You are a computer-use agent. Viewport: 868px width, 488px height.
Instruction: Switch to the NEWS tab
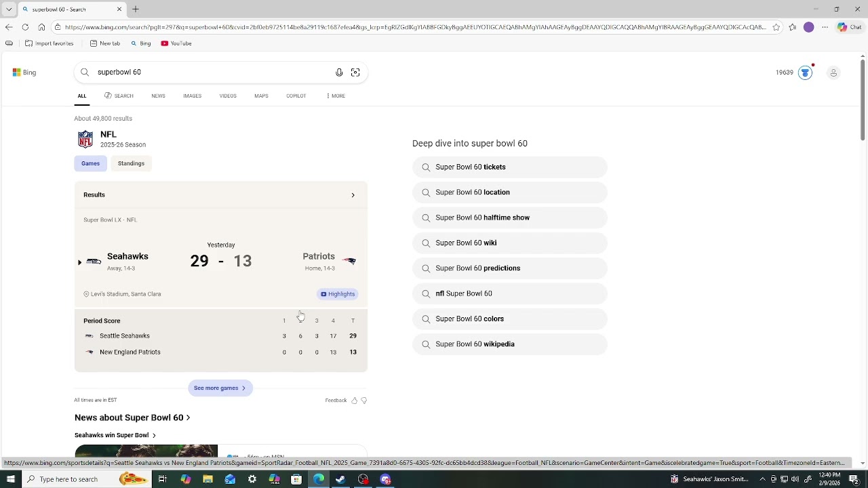pyautogui.click(x=158, y=96)
